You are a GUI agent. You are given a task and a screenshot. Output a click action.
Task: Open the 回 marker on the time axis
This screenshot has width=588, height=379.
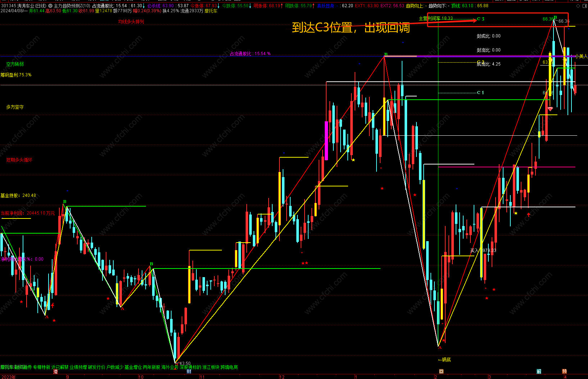tap(441, 371)
